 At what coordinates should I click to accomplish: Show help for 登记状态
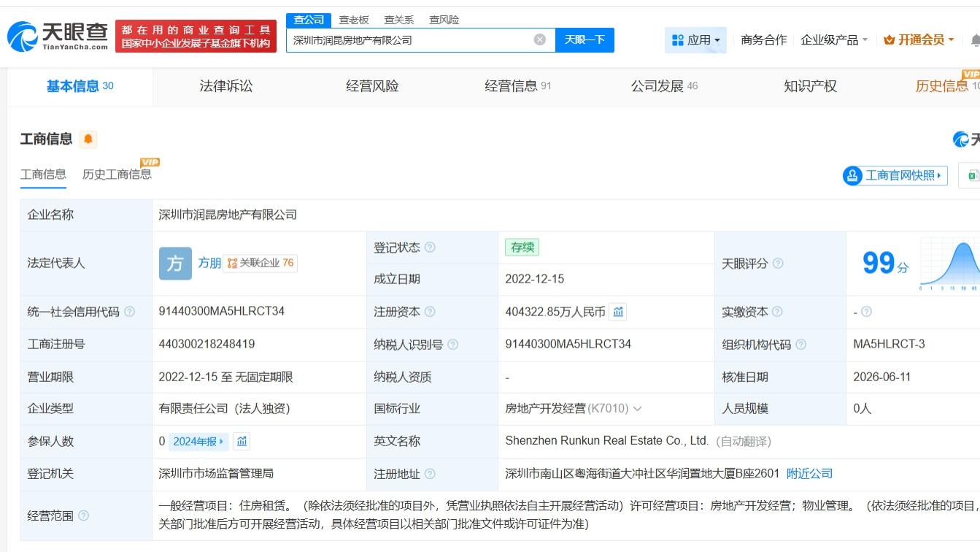[x=430, y=248]
